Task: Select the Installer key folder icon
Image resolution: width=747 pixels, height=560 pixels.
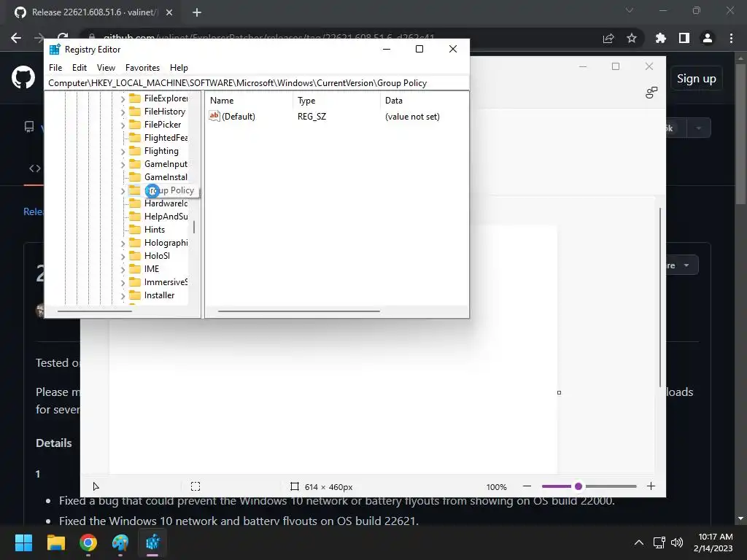Action: tap(135, 295)
